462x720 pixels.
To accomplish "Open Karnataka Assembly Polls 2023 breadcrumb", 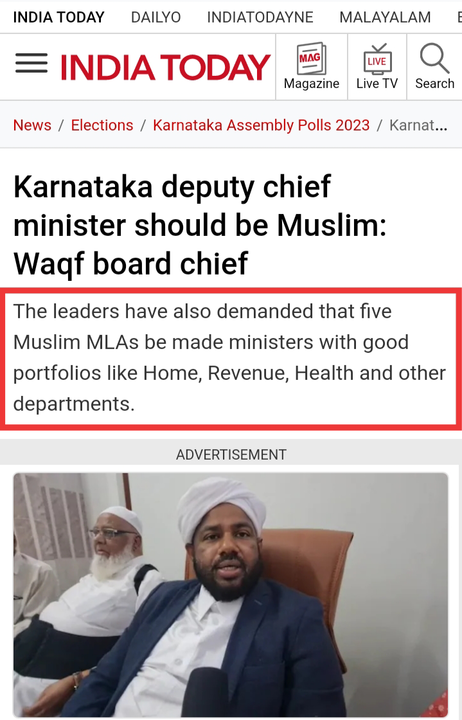I will coord(261,125).
